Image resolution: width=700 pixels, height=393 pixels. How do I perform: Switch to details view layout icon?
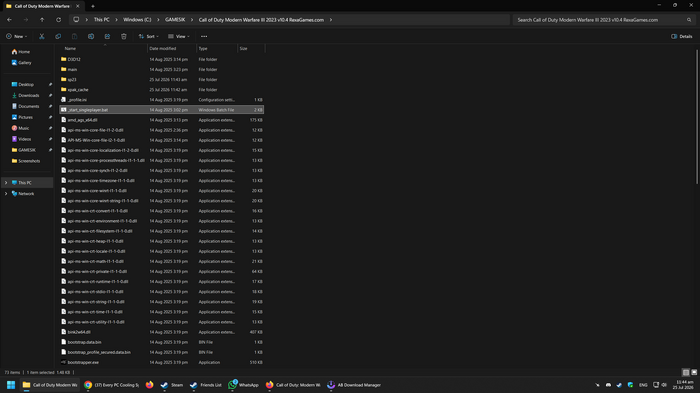pos(686,372)
